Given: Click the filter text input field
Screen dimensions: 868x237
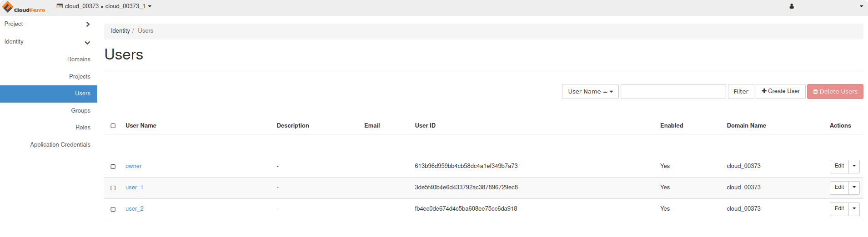Looking at the screenshot, I should pos(673,92).
